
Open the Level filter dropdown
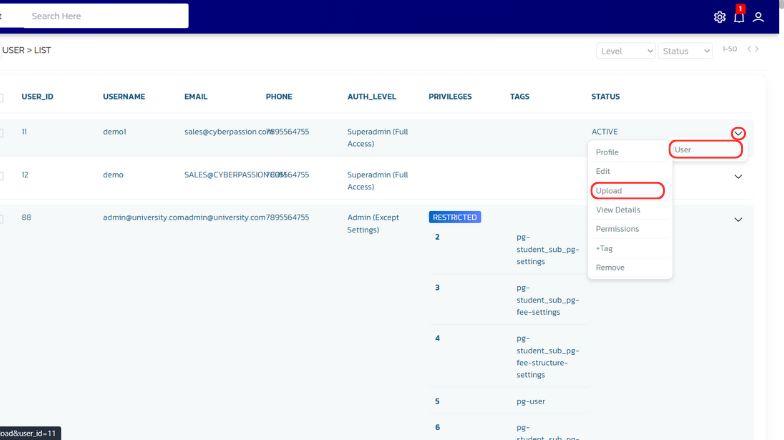pyautogui.click(x=626, y=51)
